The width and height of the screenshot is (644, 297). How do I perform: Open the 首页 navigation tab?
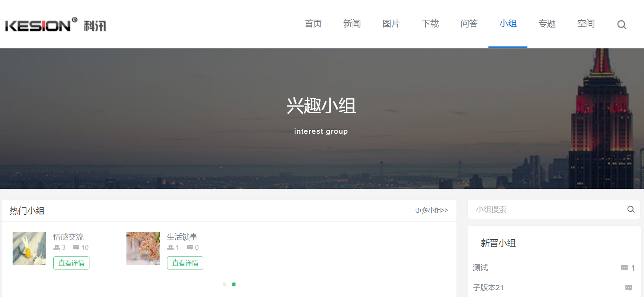(x=313, y=24)
